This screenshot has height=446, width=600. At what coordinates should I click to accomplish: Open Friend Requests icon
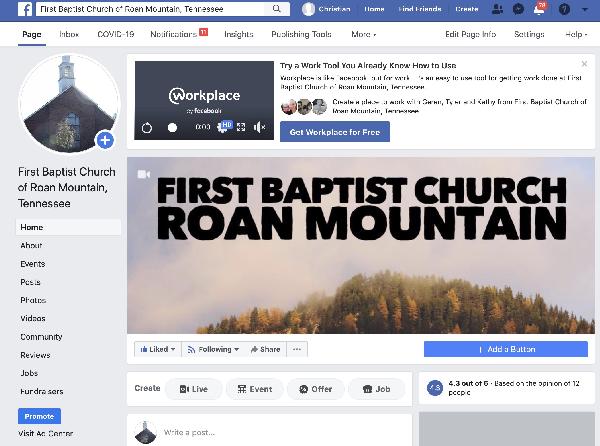coord(499,8)
